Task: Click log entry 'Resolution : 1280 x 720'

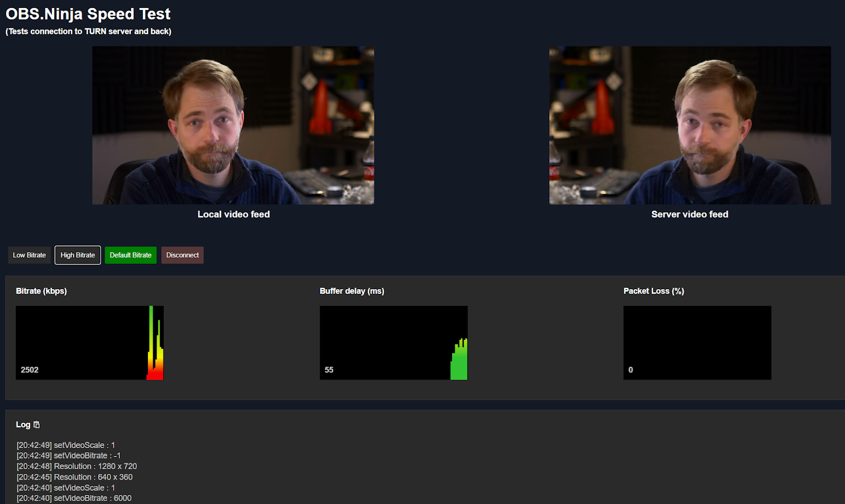Action: 77,466
